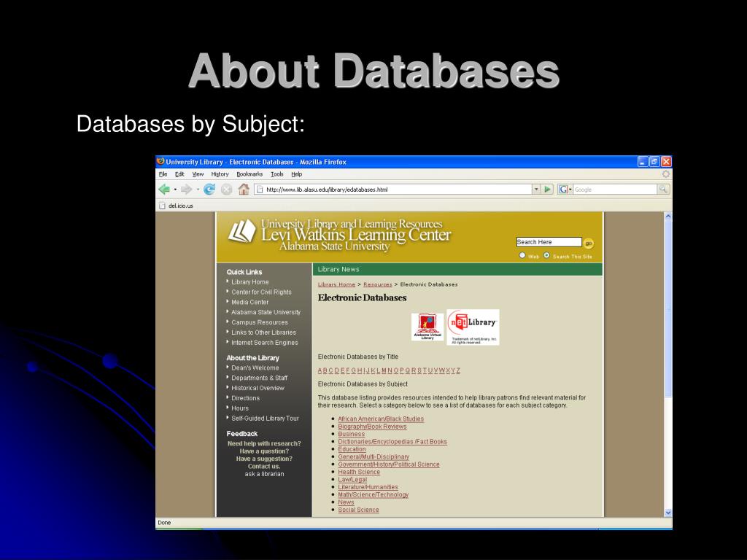Select the Search This Site radio button
Image resolution: width=747 pixels, height=560 pixels.
(546, 256)
